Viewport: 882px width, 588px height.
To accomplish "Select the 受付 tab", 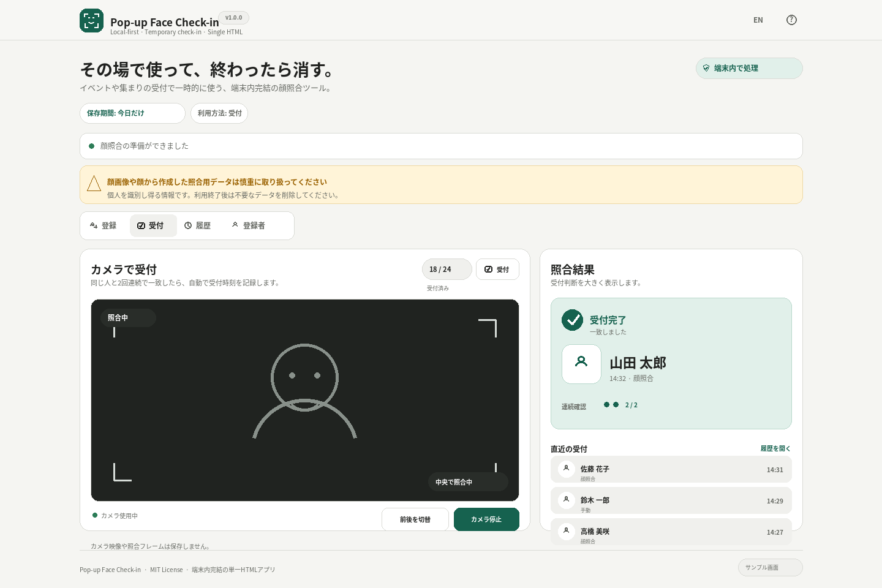I will (153, 225).
